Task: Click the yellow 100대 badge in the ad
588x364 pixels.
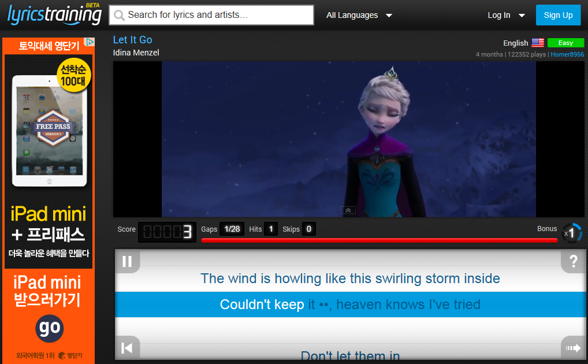Action: (x=73, y=75)
